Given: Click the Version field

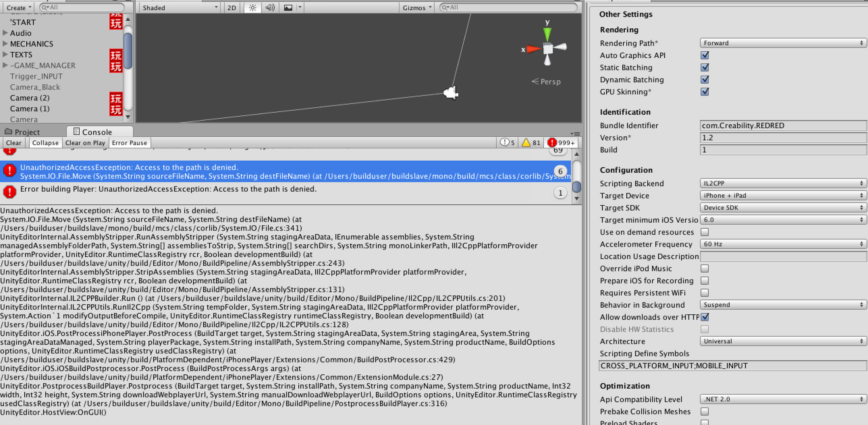Looking at the screenshot, I should point(783,138).
